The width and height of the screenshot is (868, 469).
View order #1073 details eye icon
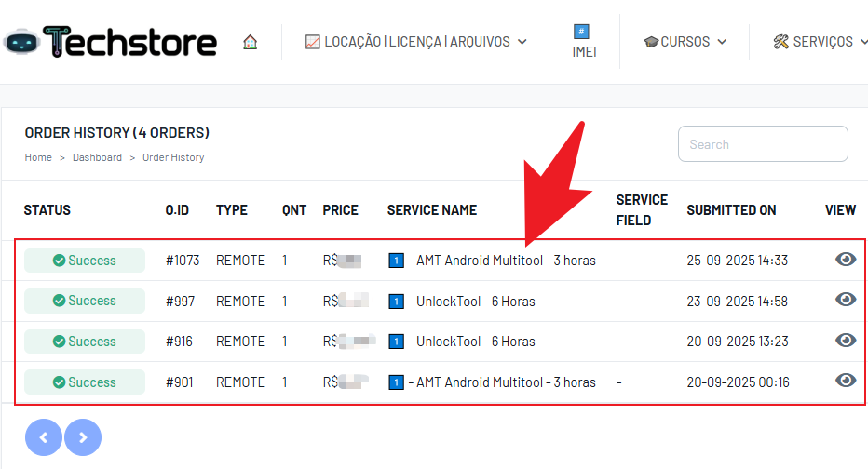click(845, 260)
